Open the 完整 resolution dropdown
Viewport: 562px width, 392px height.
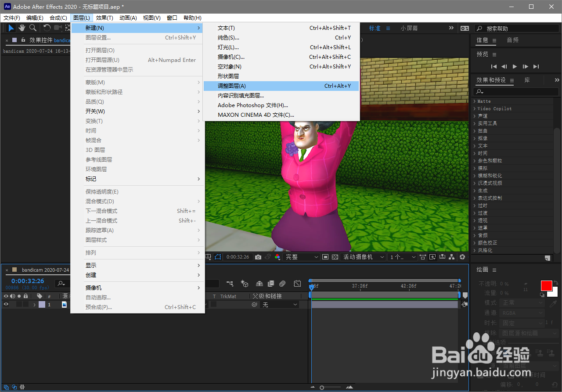(302, 257)
